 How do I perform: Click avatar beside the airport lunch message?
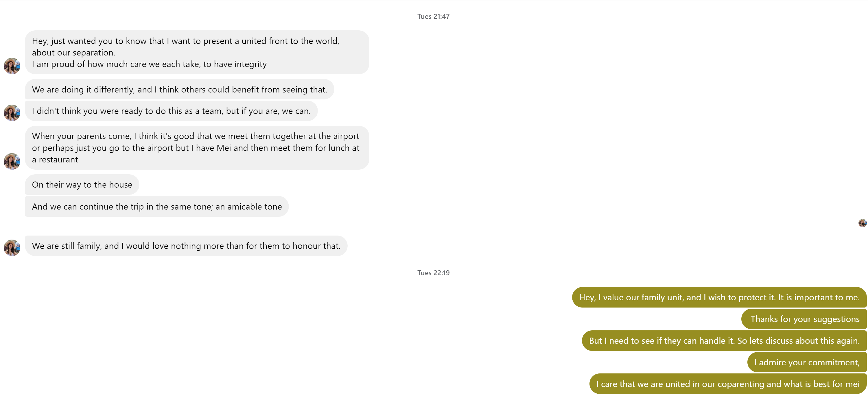point(12,161)
